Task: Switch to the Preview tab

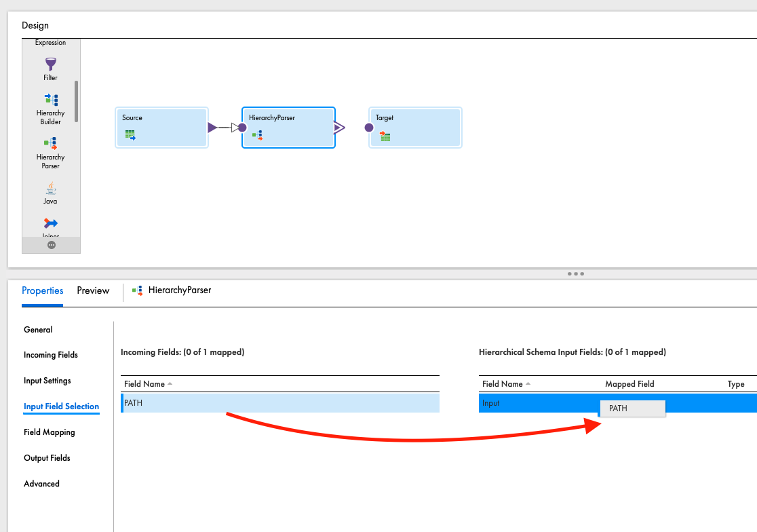Action: point(93,290)
